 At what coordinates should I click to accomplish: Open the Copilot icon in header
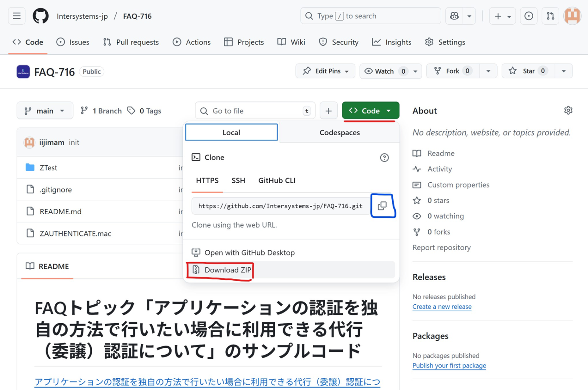[x=454, y=16]
